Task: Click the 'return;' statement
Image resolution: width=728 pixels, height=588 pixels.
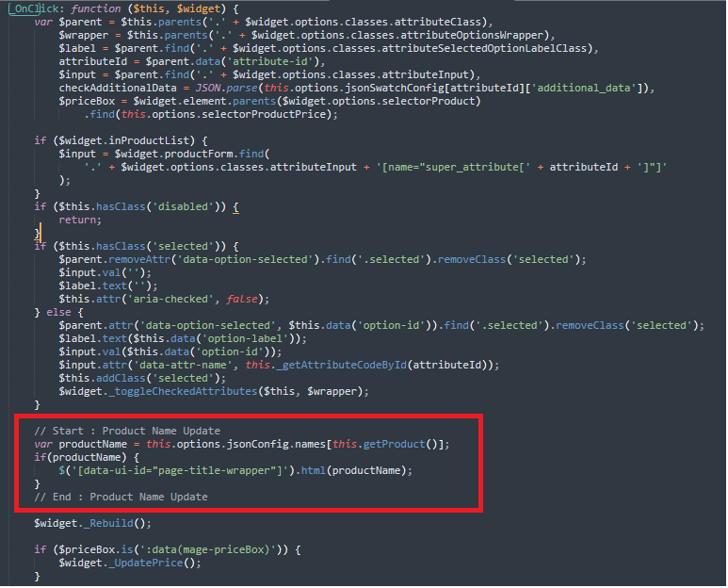Action: coord(80,220)
